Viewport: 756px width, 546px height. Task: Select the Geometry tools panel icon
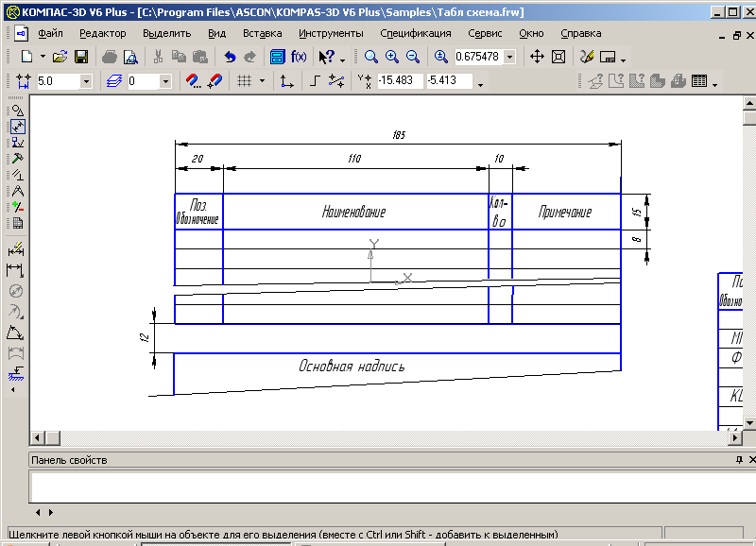pyautogui.click(x=17, y=110)
